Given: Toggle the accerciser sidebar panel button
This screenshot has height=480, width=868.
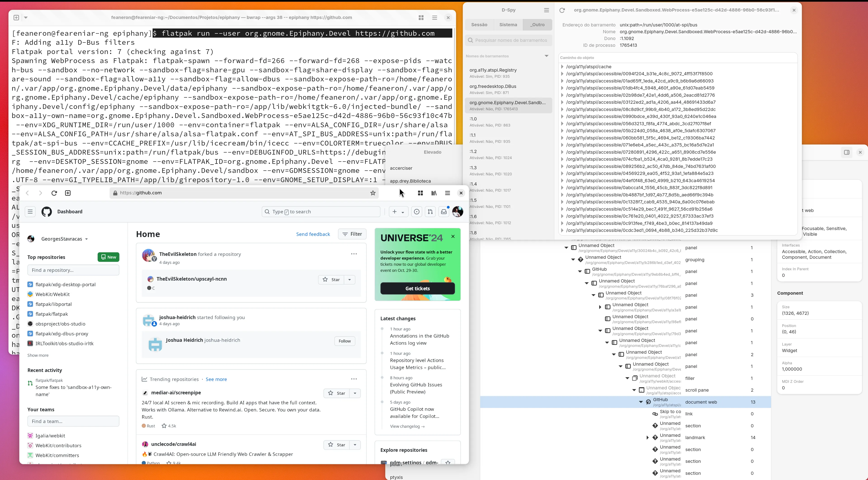Looking at the screenshot, I should 847,152.
